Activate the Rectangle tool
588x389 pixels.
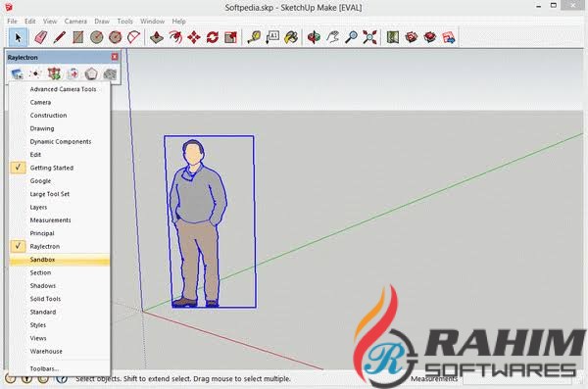[x=78, y=37]
